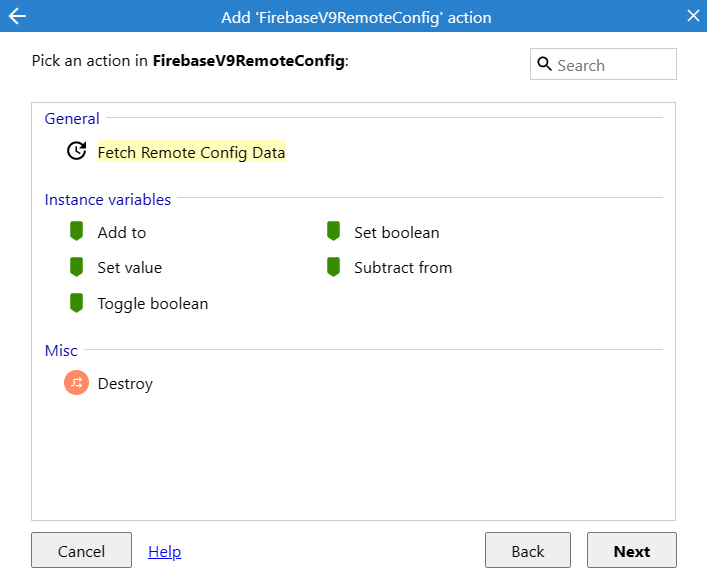The image size is (707, 582).
Task: Choose the Set boolean action
Action: tap(397, 233)
